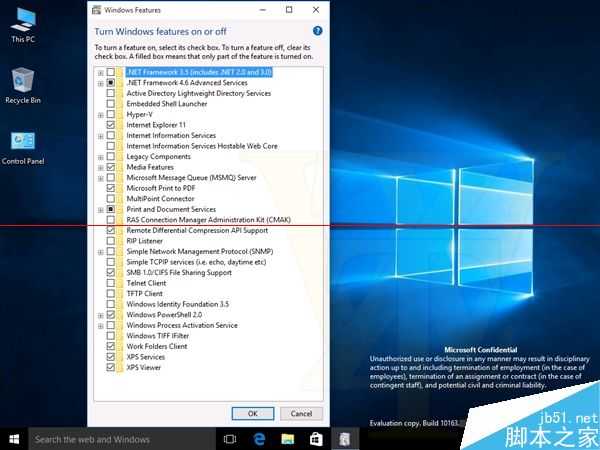Check the MultiPoint Connector box
Screen dimensions: 600x450
111,199
